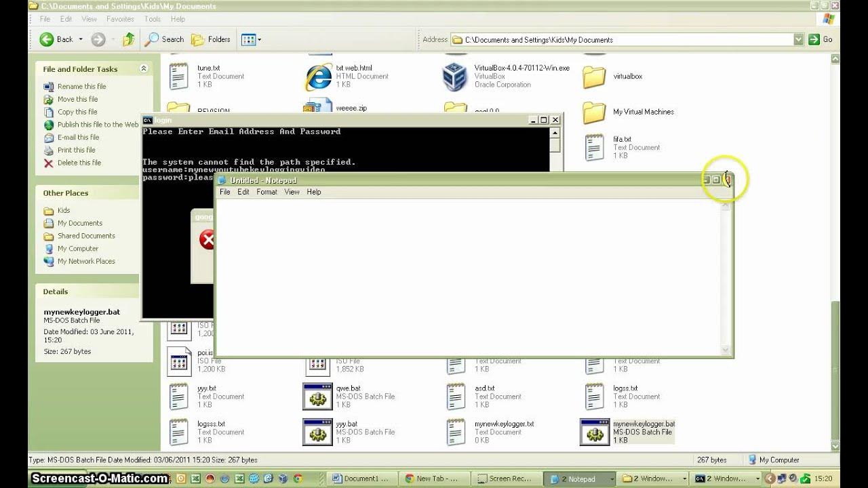Open My Computer in Other Places
Screen dimensions: 868x488
tap(77, 249)
